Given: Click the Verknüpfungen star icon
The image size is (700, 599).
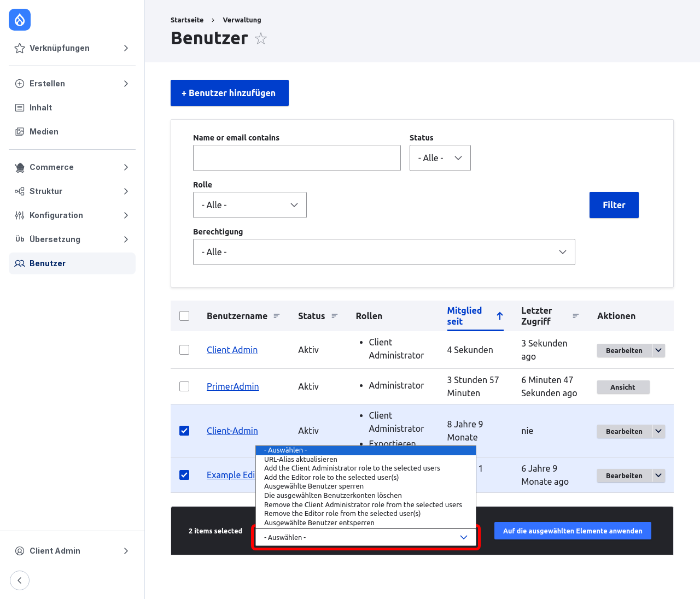Looking at the screenshot, I should [x=20, y=48].
